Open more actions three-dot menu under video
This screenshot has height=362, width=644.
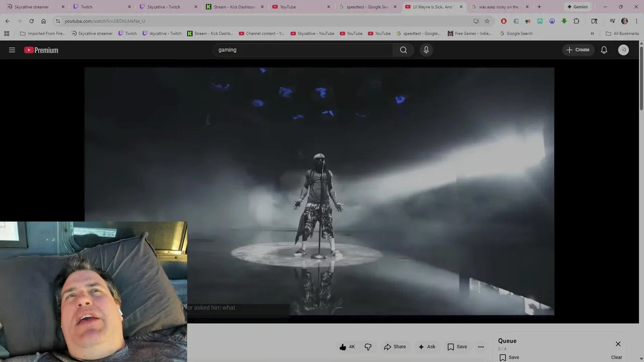(x=481, y=346)
